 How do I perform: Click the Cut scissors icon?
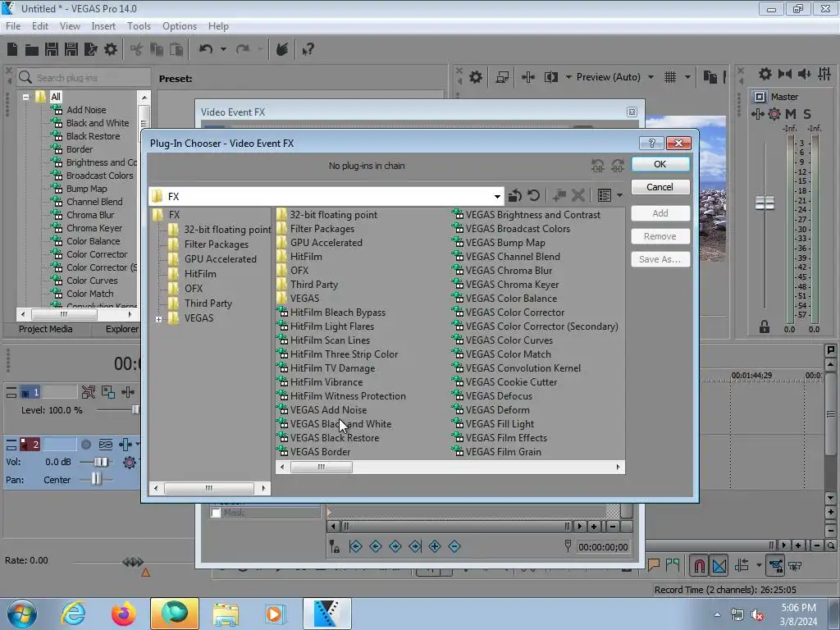(137, 49)
